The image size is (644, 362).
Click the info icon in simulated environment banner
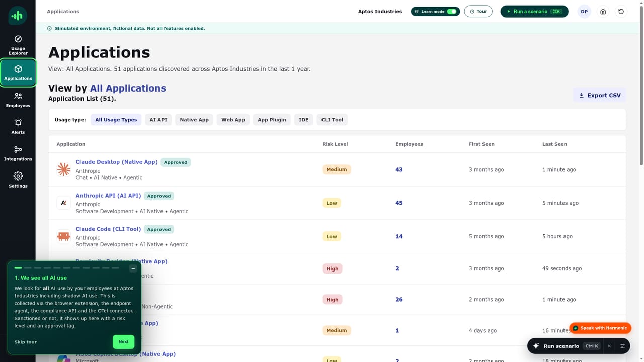coord(49,29)
